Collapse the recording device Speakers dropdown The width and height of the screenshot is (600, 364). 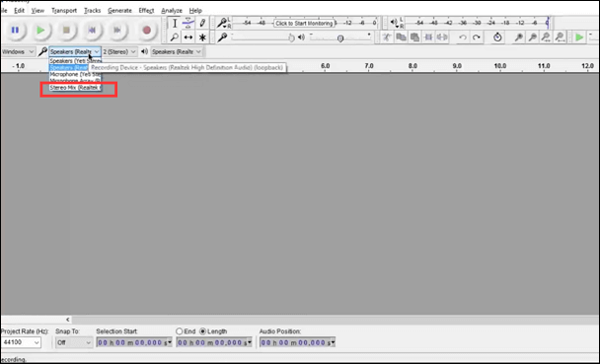[75, 51]
